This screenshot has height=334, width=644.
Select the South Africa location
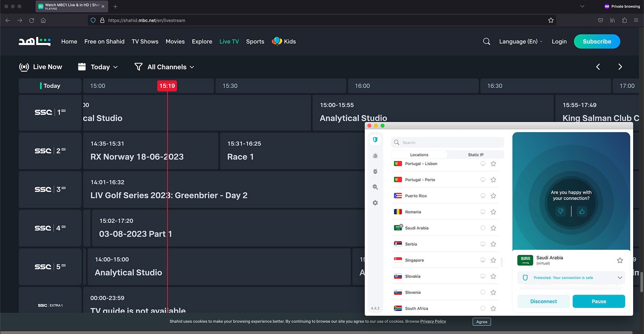(x=445, y=308)
